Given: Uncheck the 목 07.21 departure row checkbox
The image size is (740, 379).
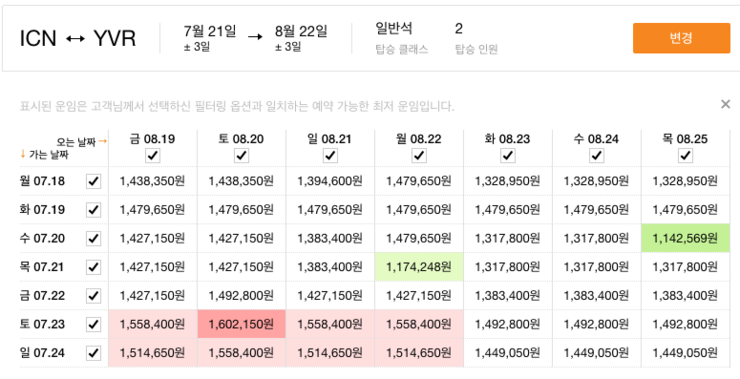Looking at the screenshot, I should click(94, 267).
